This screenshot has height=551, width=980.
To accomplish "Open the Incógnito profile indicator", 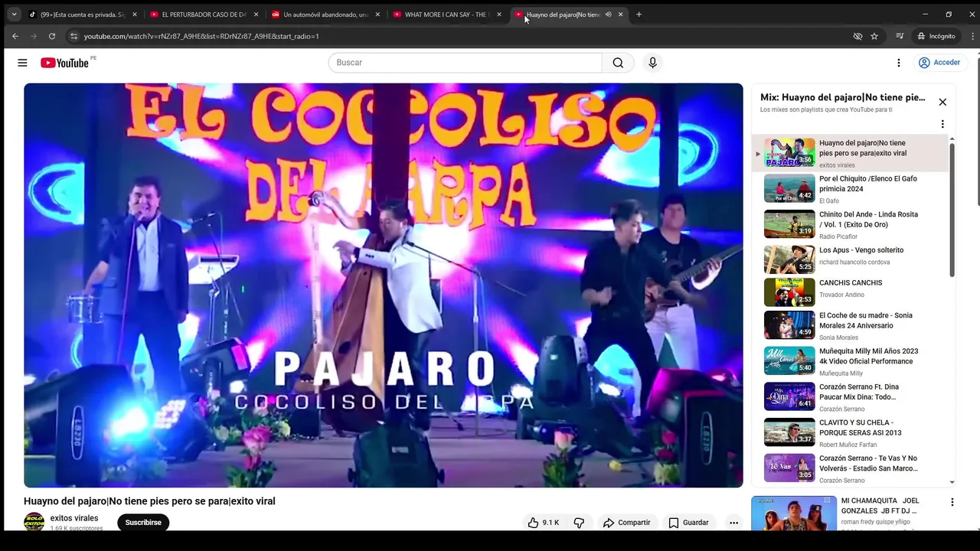I will (936, 36).
